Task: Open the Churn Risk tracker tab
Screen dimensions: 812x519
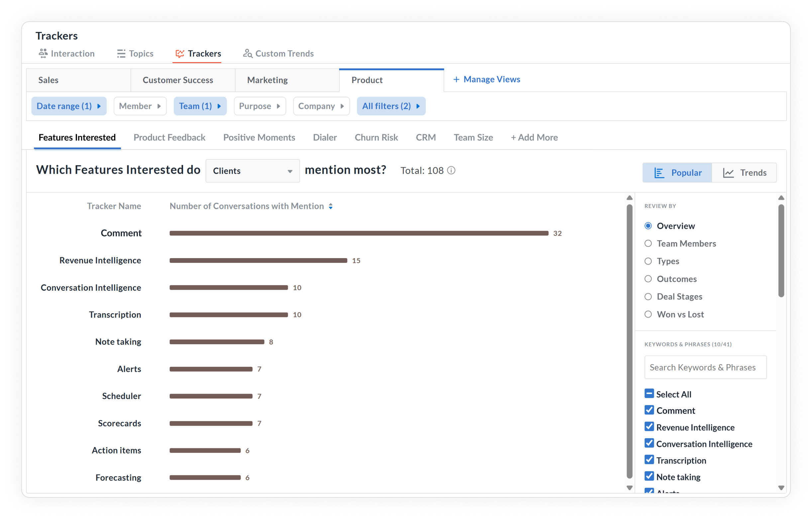Action: tap(376, 137)
